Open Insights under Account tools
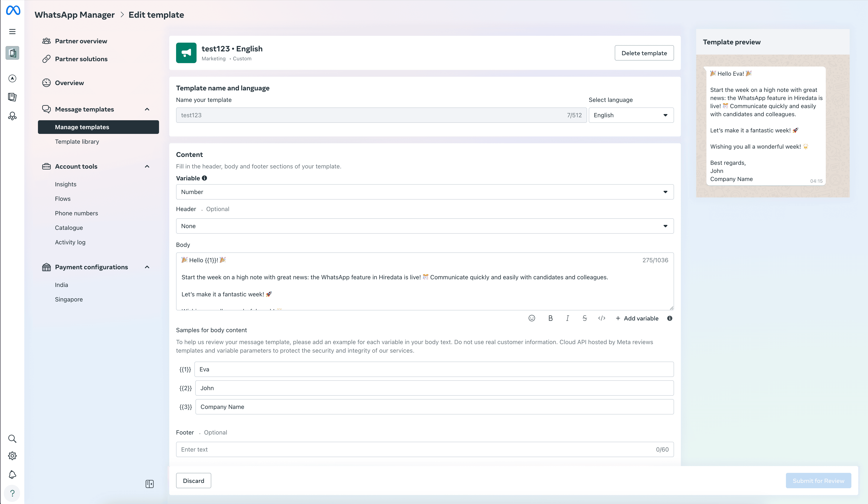 (65, 184)
